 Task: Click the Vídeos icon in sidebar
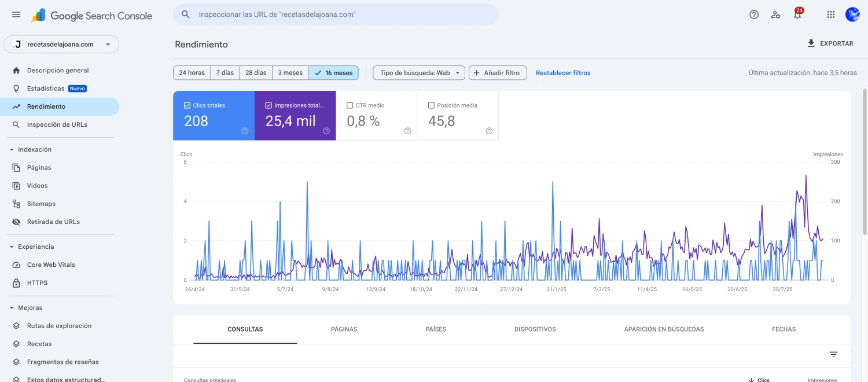coord(16,186)
